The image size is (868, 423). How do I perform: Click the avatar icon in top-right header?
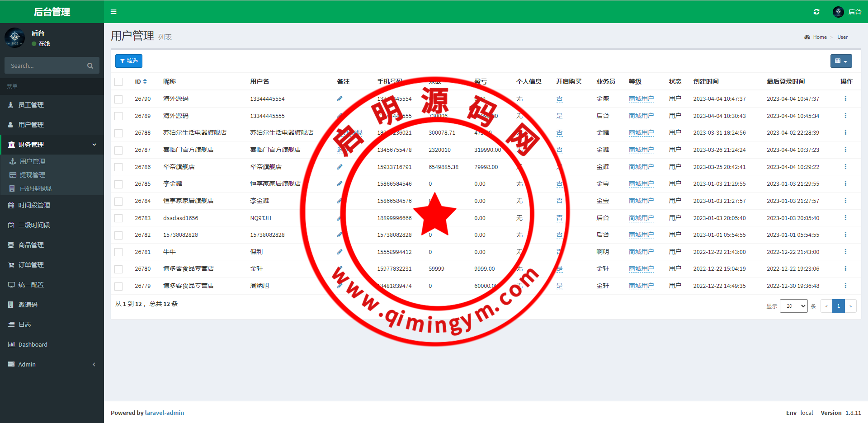[x=838, y=12]
